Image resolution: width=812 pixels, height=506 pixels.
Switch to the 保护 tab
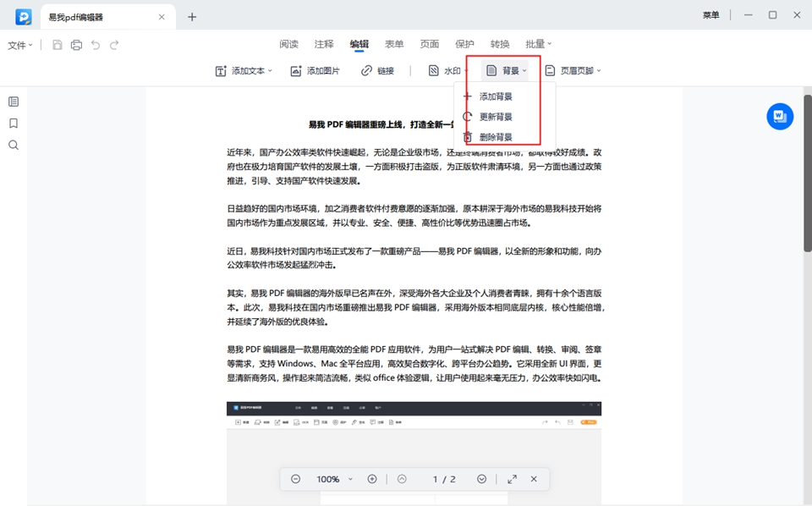[464, 44]
